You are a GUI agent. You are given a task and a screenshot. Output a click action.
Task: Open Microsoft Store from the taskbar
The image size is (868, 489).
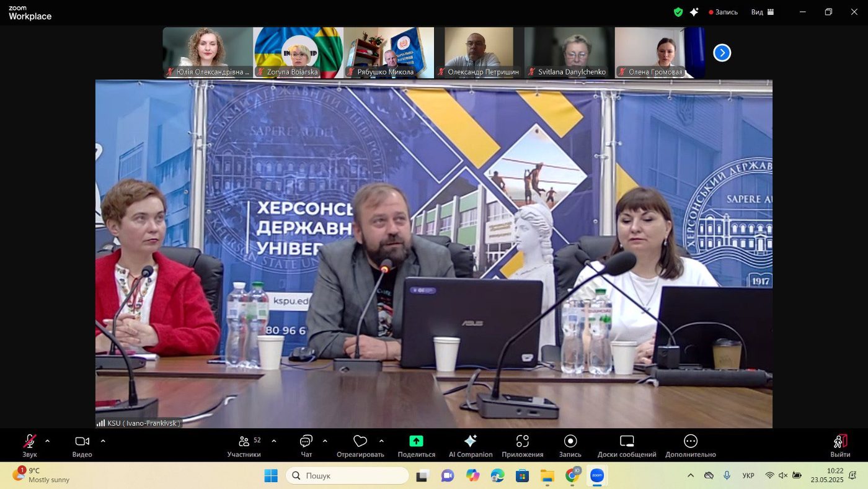(522, 475)
